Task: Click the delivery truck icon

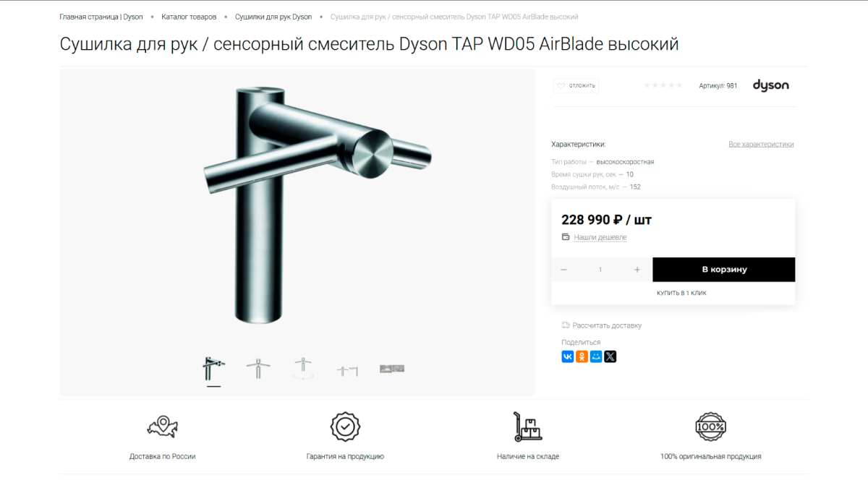Action: 566,325
